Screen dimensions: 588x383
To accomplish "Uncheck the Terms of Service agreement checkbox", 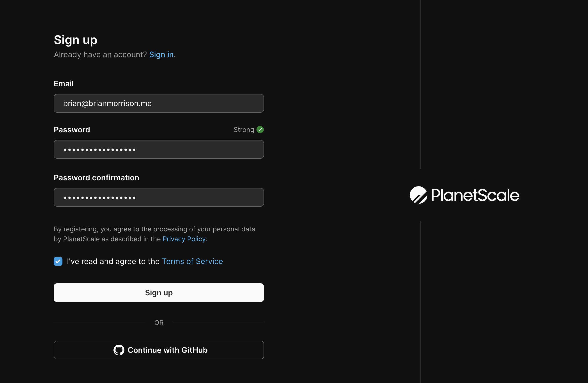I will (58, 261).
